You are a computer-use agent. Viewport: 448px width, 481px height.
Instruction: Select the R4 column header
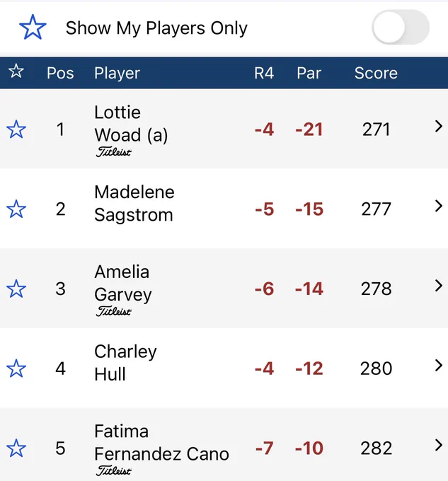pyautogui.click(x=264, y=73)
